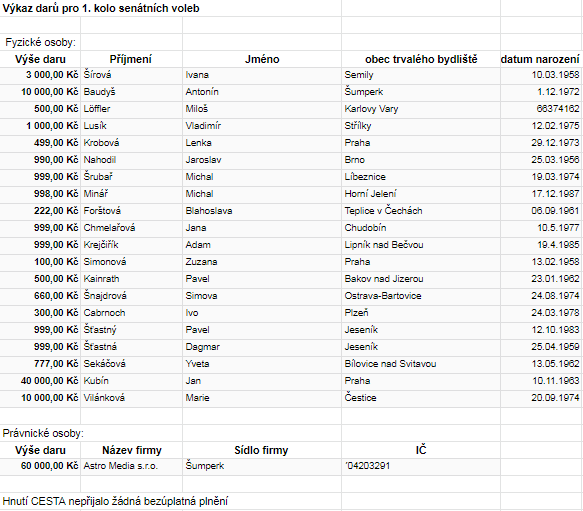Select the 60 000,00 Kč donation cell
The image size is (583, 511).
[x=40, y=466]
